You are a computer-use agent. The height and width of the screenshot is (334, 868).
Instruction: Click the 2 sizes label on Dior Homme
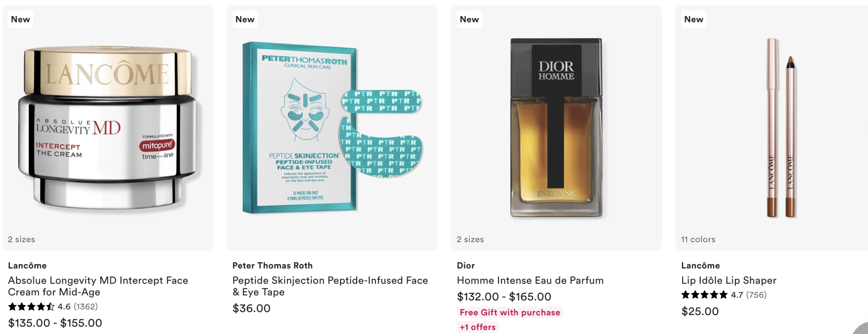tap(470, 239)
